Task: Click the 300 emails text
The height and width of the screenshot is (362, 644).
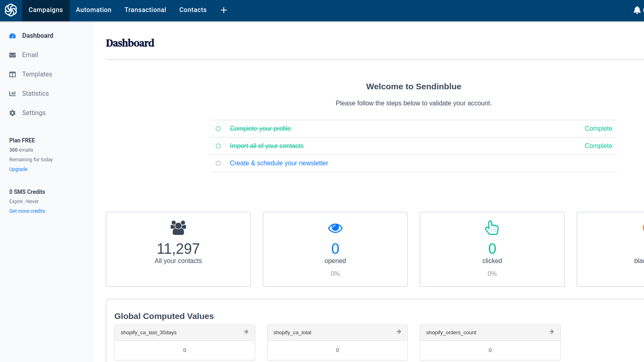Action: click(x=21, y=150)
